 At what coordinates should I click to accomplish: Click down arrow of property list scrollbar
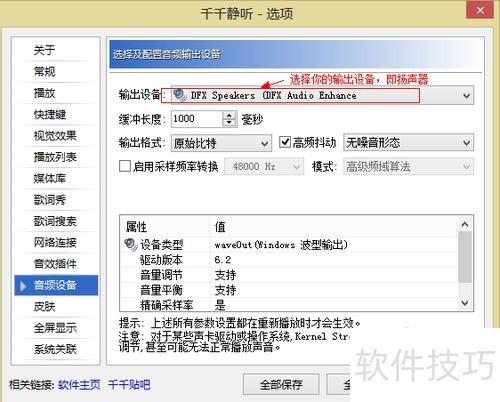tap(465, 303)
